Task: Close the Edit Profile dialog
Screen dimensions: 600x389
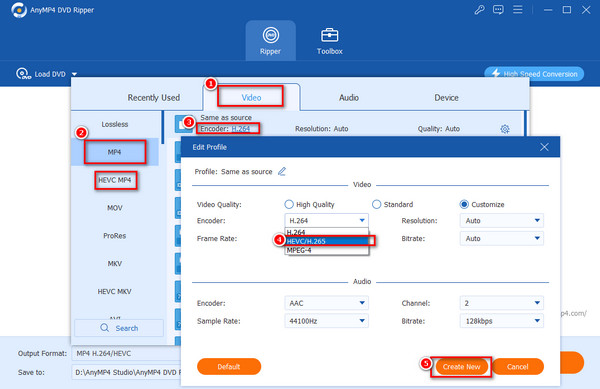Action: 544,147
